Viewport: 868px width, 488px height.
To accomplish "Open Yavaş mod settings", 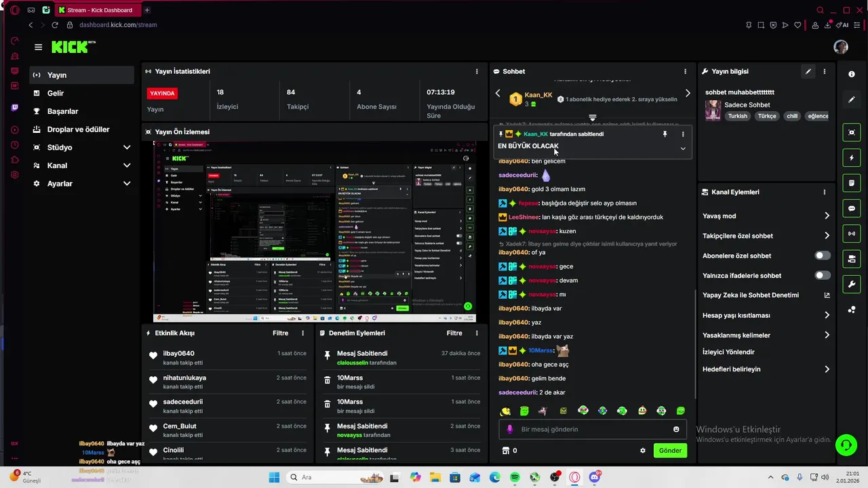I will (x=766, y=216).
